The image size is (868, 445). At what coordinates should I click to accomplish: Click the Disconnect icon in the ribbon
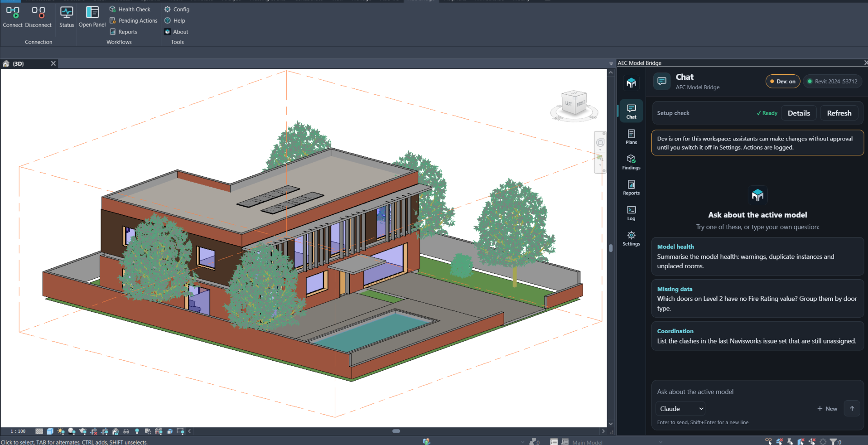point(39,12)
